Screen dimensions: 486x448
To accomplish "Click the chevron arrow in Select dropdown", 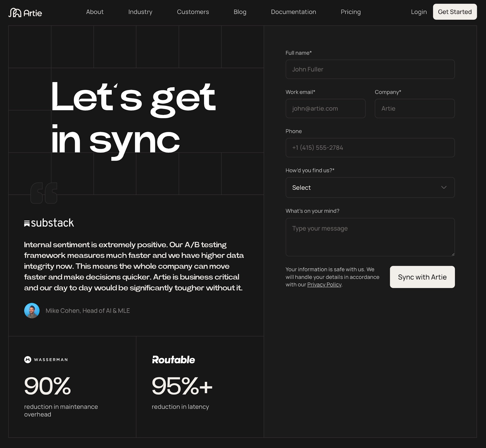I will click(x=444, y=187).
